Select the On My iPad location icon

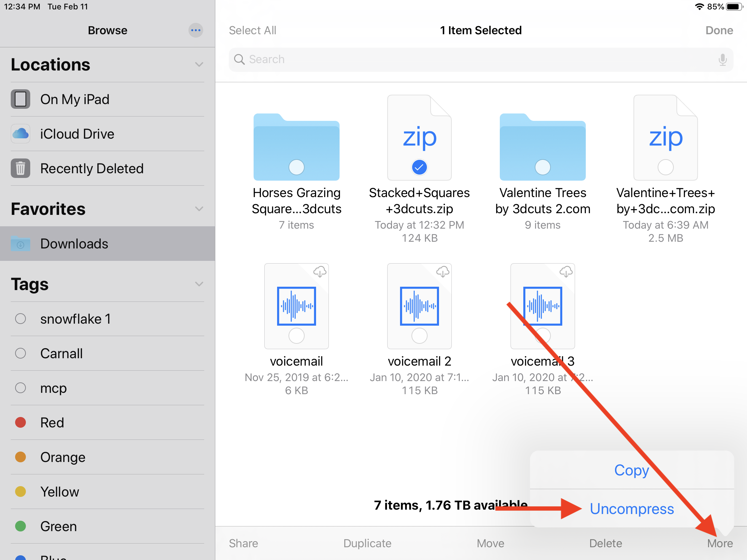[20, 99]
